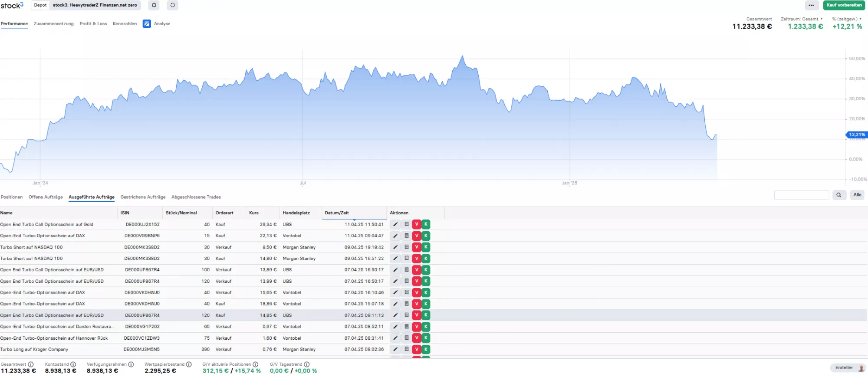Viewport: 868px width, 377px height.
Task: Open the Abgeschlossene Trades tab
Action: click(x=196, y=197)
